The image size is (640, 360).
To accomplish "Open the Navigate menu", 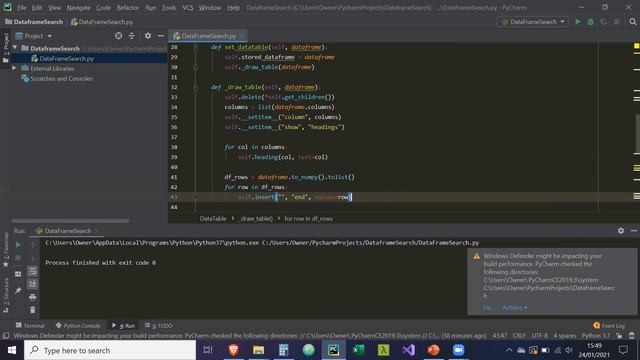I will 78,7.
